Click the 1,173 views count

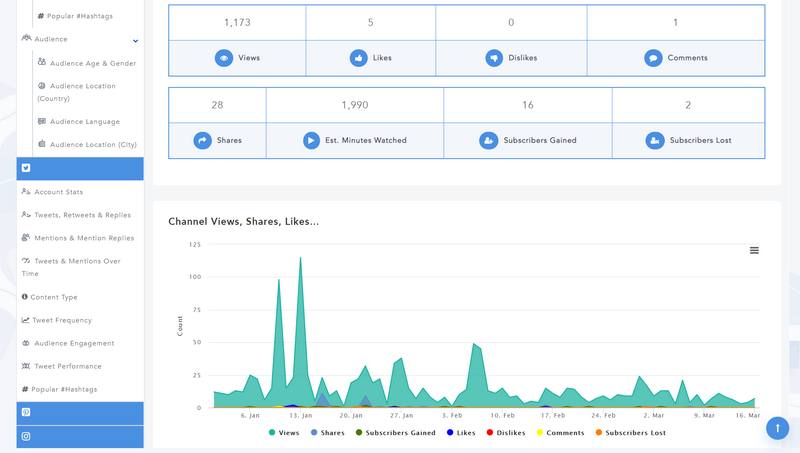237,22
